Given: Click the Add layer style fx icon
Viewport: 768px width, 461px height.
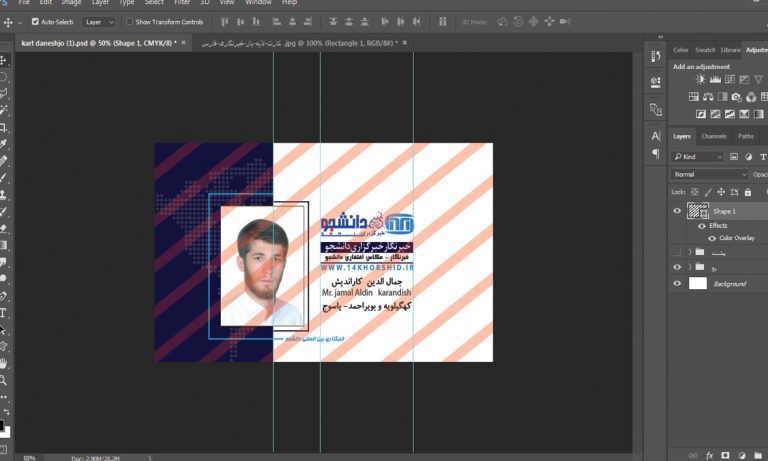Looking at the screenshot, I should (x=709, y=456).
